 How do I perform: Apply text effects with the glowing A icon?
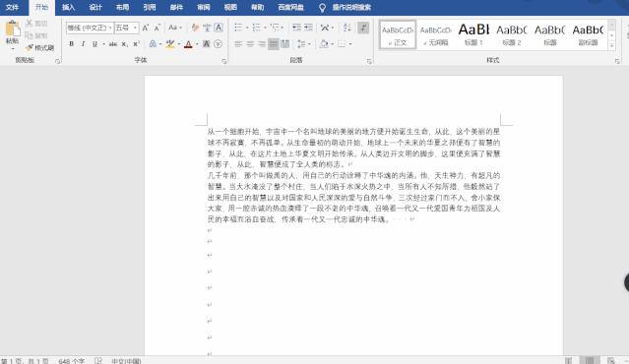point(153,43)
